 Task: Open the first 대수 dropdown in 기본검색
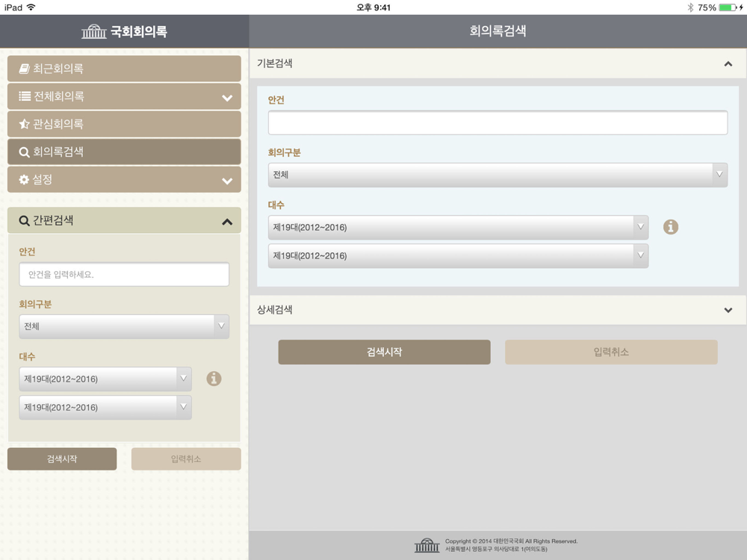(x=458, y=227)
